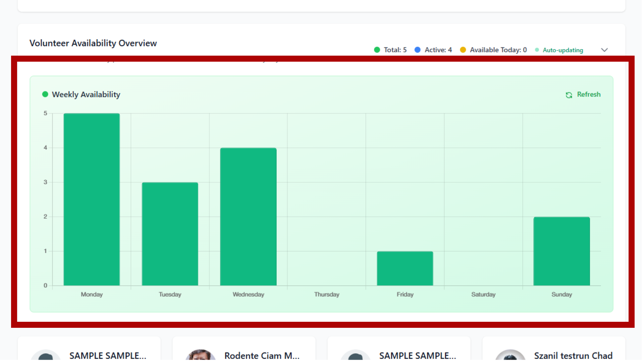Select the Wednesday availability bar
The image size is (644, 362).
pos(248,217)
